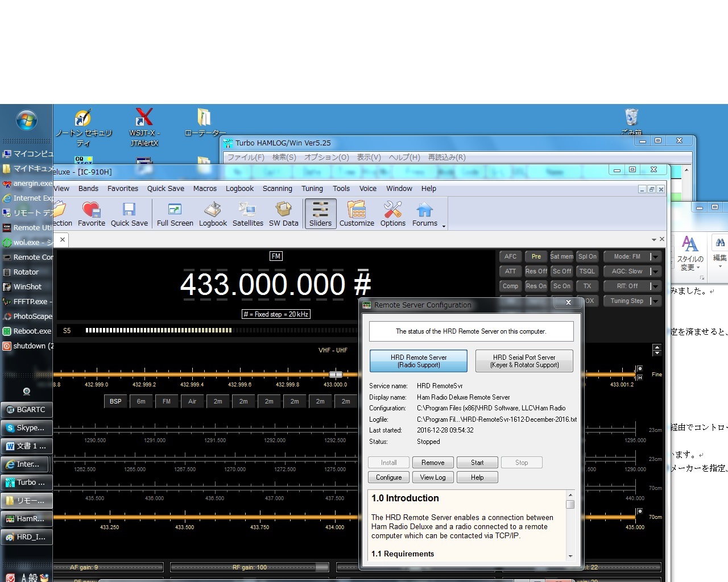Toggle the AFC button
This screenshot has height=582, width=728.
click(510, 257)
